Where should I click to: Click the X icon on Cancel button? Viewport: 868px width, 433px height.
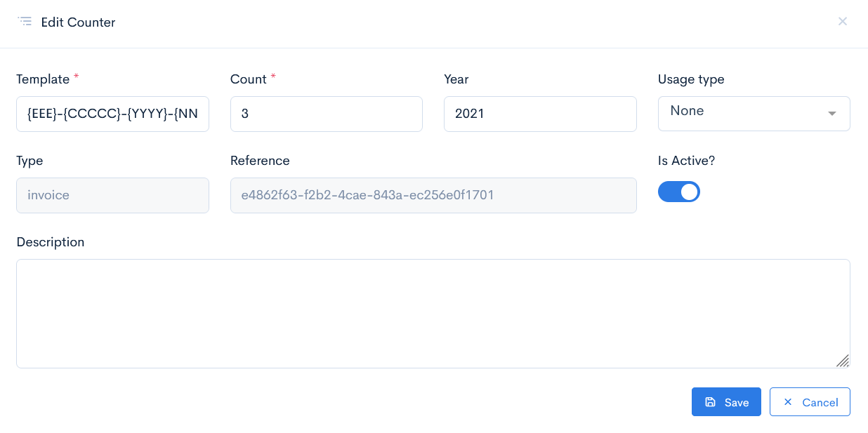pos(788,402)
